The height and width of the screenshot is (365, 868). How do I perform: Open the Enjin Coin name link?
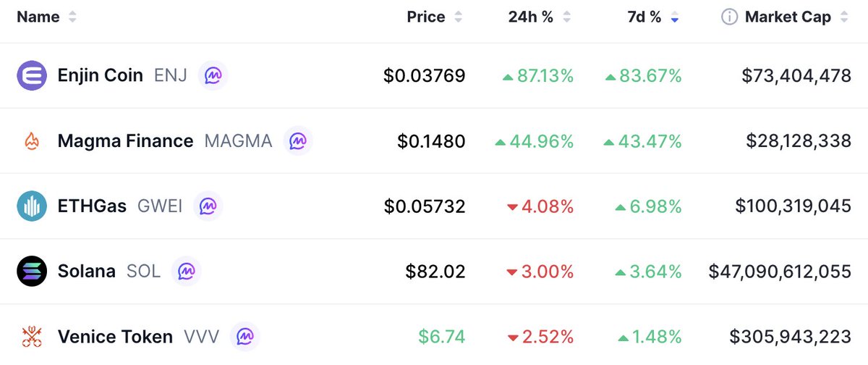tap(100, 75)
